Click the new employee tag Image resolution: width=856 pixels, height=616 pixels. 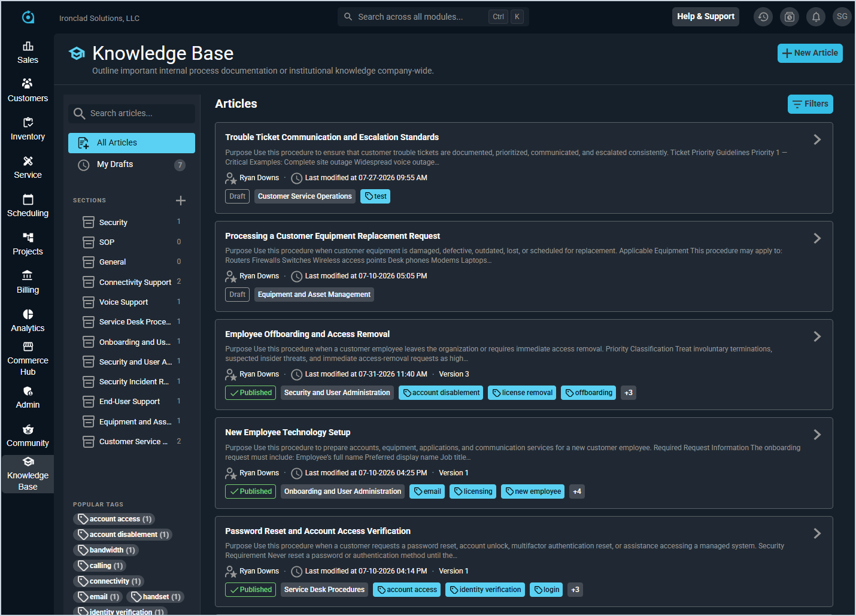(533, 491)
